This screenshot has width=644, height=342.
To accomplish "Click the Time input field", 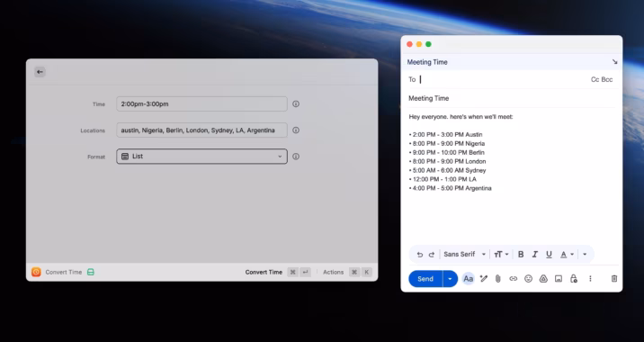I will click(x=201, y=104).
